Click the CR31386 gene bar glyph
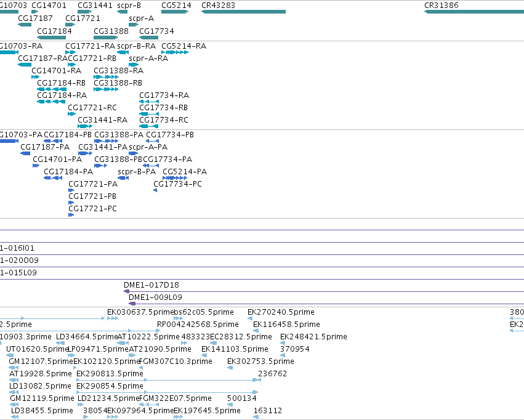Screen dimensions: 524x420 click(474, 12)
